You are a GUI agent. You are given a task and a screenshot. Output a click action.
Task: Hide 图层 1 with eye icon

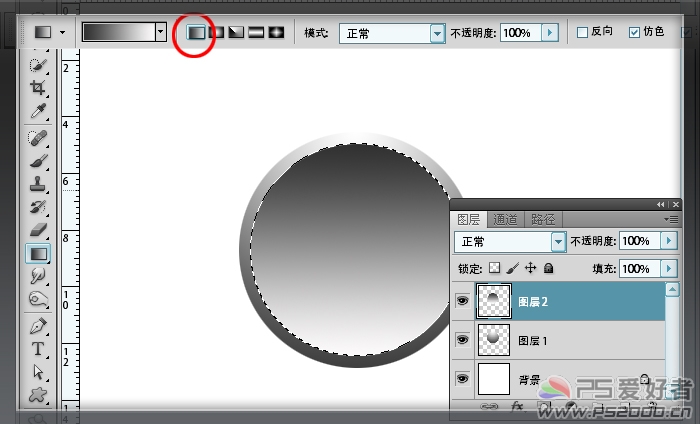click(462, 340)
